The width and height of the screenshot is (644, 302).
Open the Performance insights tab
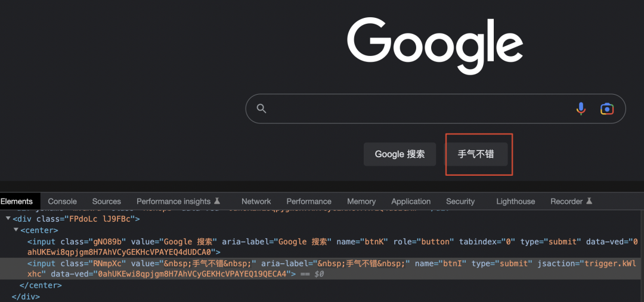(x=178, y=201)
